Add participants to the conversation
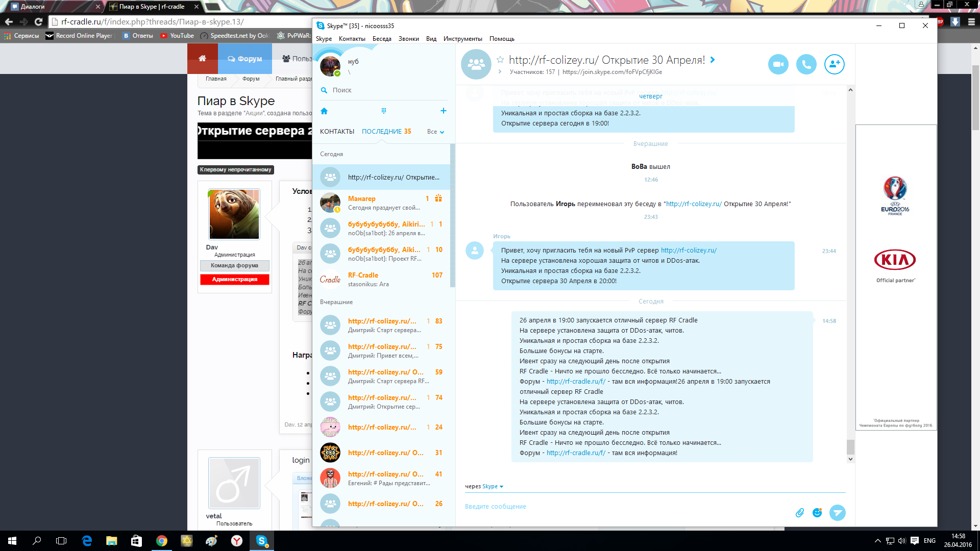 [x=834, y=64]
